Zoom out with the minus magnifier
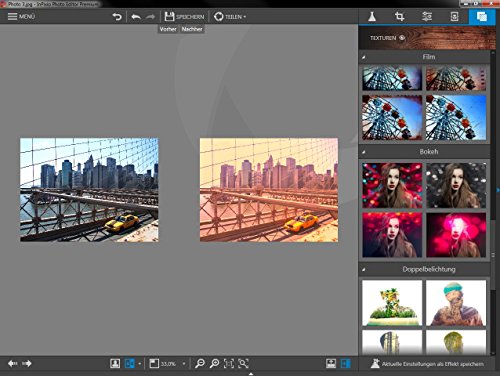Image resolution: width=500 pixels, height=376 pixels. pos(200,363)
